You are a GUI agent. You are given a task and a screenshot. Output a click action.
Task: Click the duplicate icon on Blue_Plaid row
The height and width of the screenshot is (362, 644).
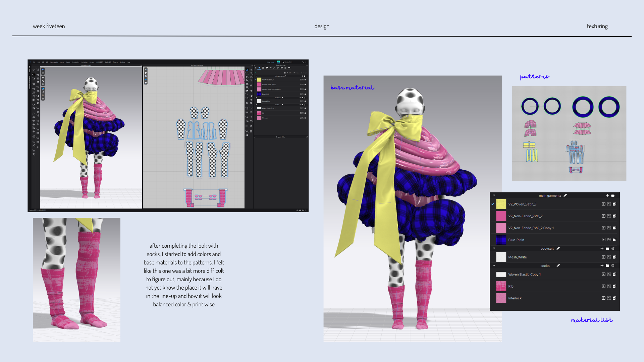click(x=614, y=240)
